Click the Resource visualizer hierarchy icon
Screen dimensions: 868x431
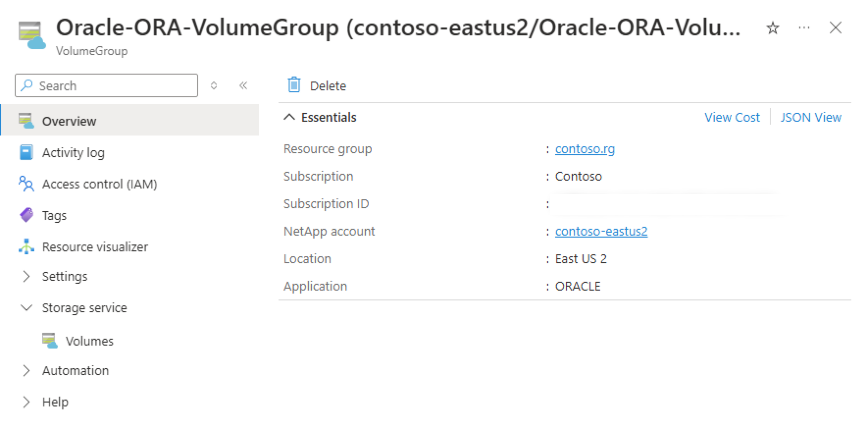pos(26,246)
